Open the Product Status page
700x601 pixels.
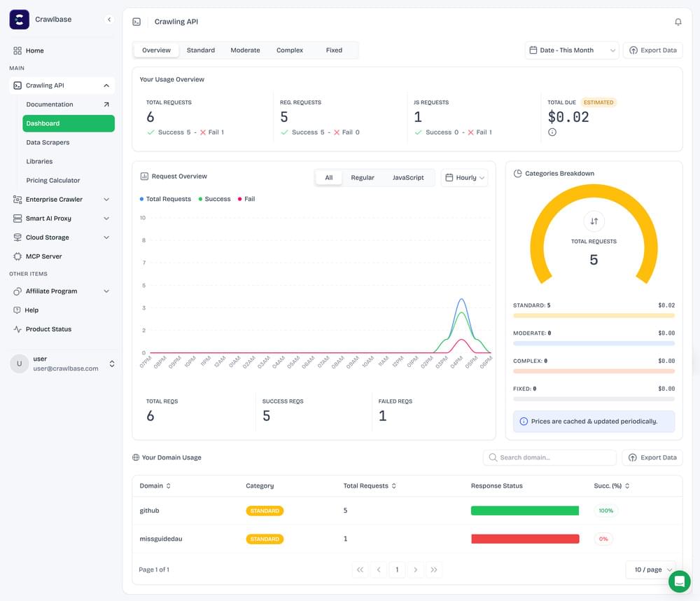(x=48, y=329)
